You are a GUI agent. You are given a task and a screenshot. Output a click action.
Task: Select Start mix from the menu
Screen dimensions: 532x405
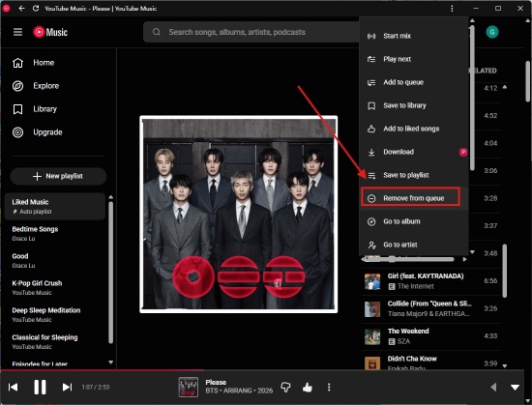[x=414, y=36]
